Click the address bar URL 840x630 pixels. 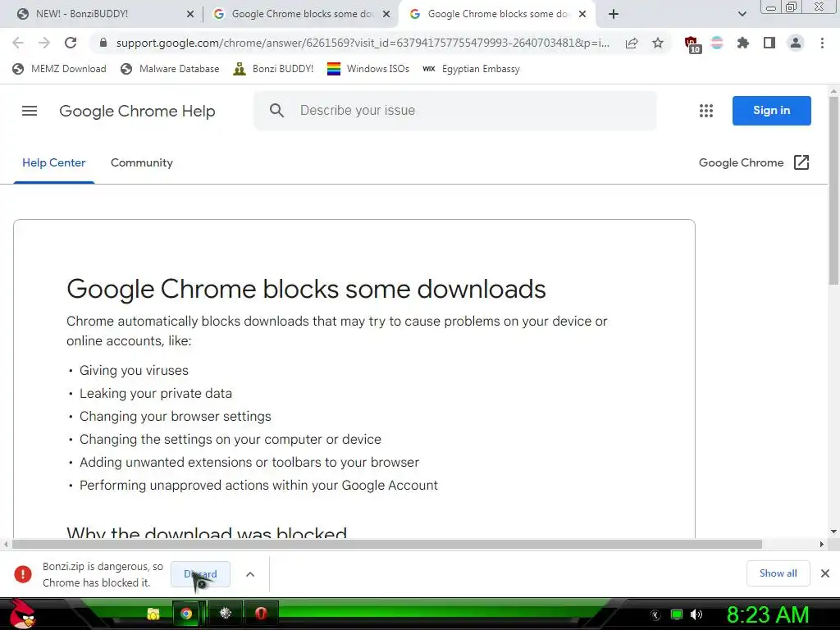click(x=363, y=43)
